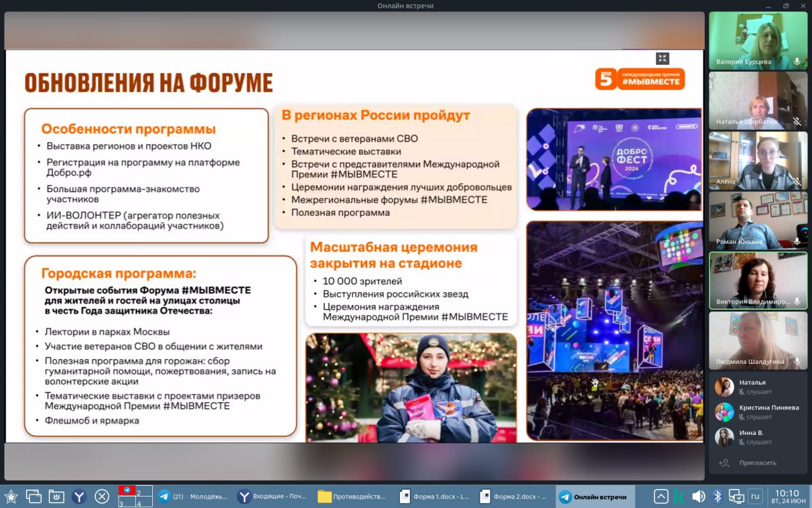The width and height of the screenshot is (812, 508).
Task: Open Виктория Владимировна's video tile
Action: coord(757,280)
